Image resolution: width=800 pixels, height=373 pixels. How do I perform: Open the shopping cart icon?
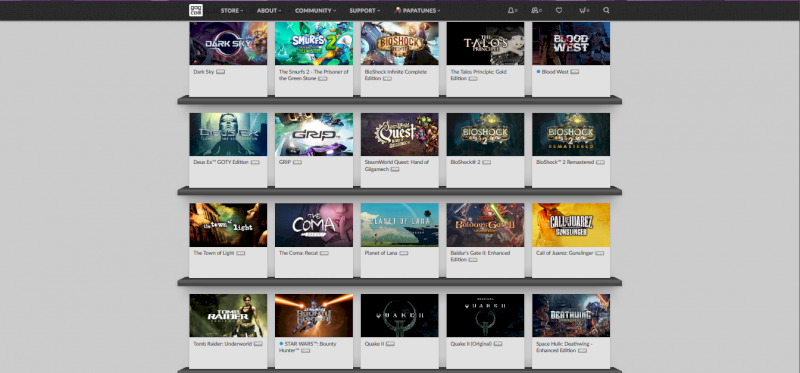582,10
